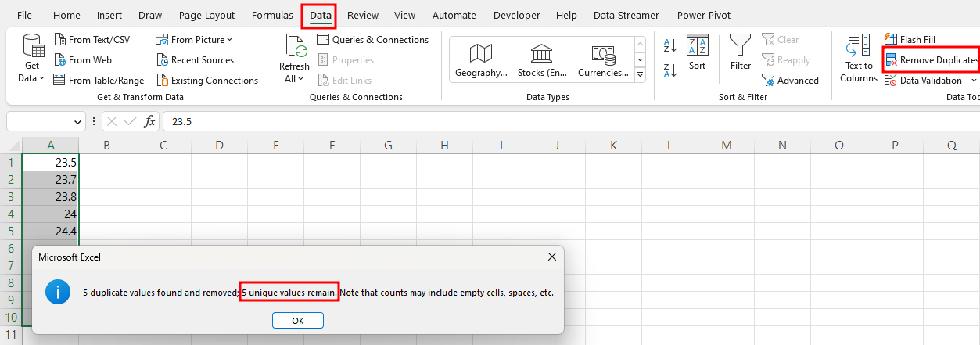Launch Text to Columns wizard
This screenshot has width=980, height=345.
[858, 59]
